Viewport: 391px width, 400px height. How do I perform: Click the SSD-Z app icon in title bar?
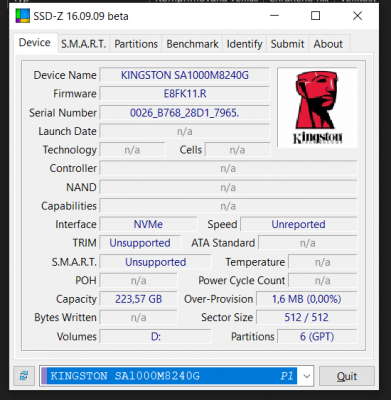click(x=23, y=16)
